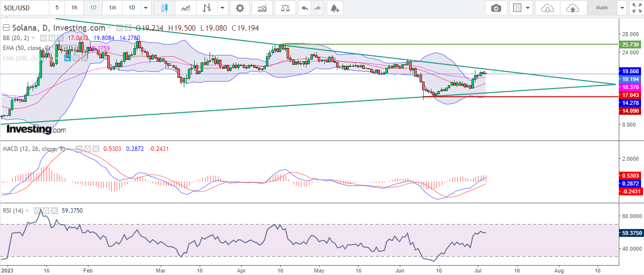Viewport: 644px width, 275px height.
Task: Save the chart layout to the cloud
Action: (572, 7)
